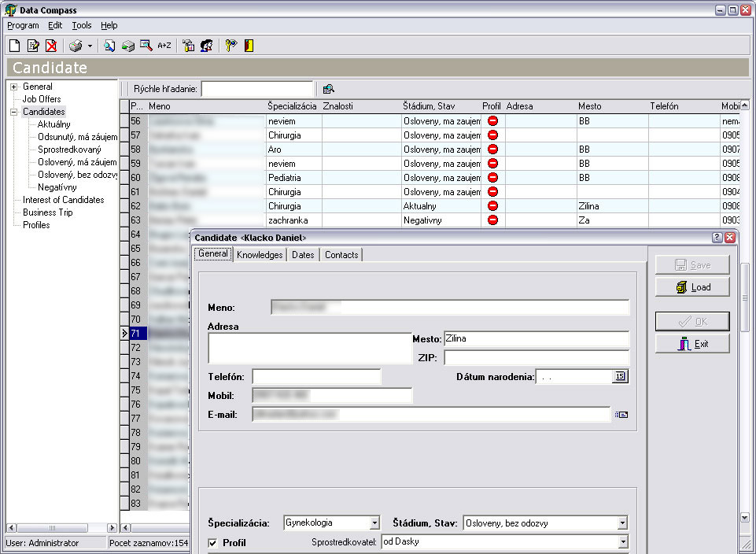Screen dimensions: 756x554
Task: Click the new blank record toolbar icon
Action: pyautogui.click(x=14, y=46)
